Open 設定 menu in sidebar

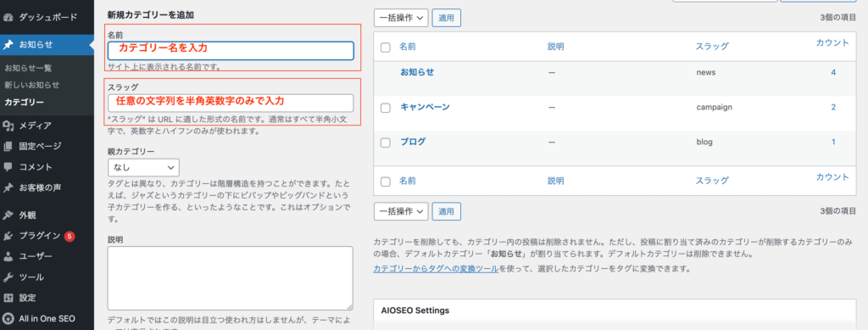(x=28, y=298)
